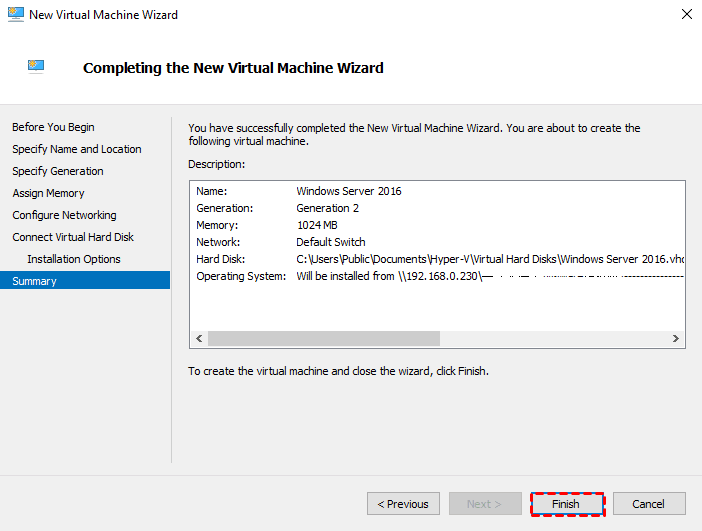The image size is (702, 531).
Task: Select the Specify Generation step
Action: tap(58, 171)
